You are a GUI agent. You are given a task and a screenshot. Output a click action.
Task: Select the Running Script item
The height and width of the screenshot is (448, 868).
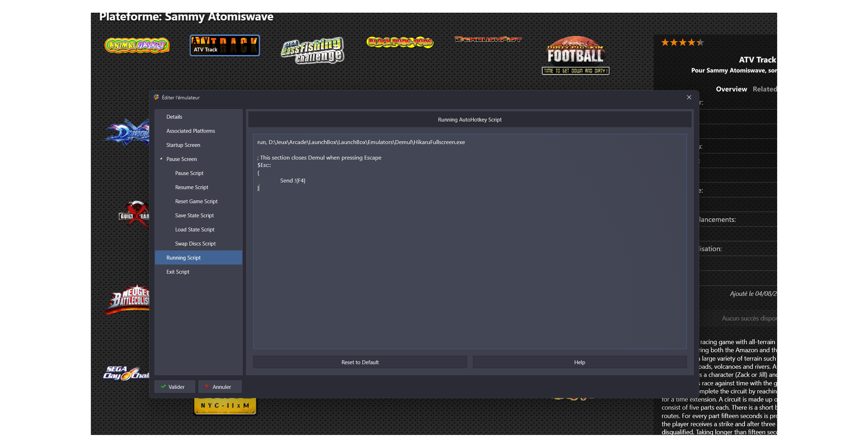click(198, 257)
